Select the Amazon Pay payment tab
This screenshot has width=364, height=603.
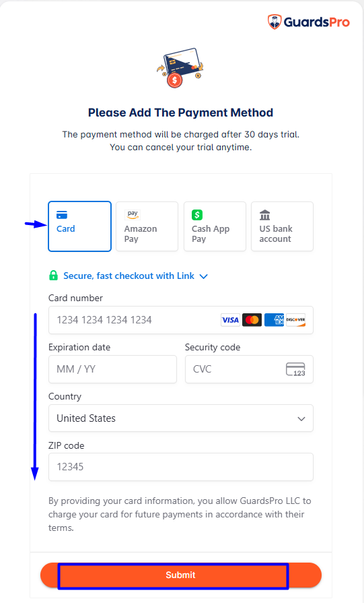[x=147, y=226]
